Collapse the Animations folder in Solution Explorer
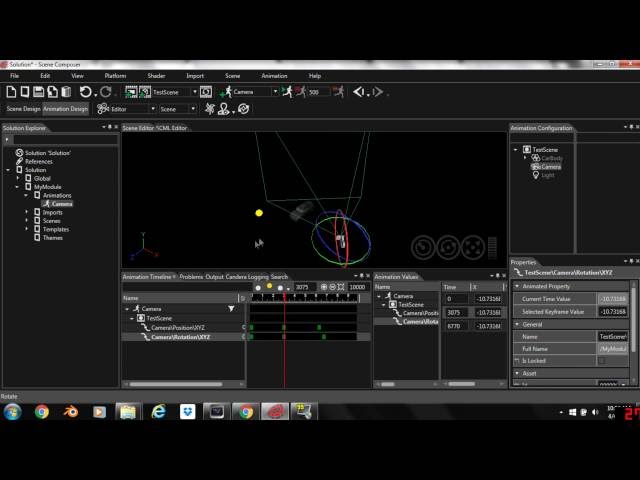Viewport: 640px width, 480px height. tap(26, 196)
